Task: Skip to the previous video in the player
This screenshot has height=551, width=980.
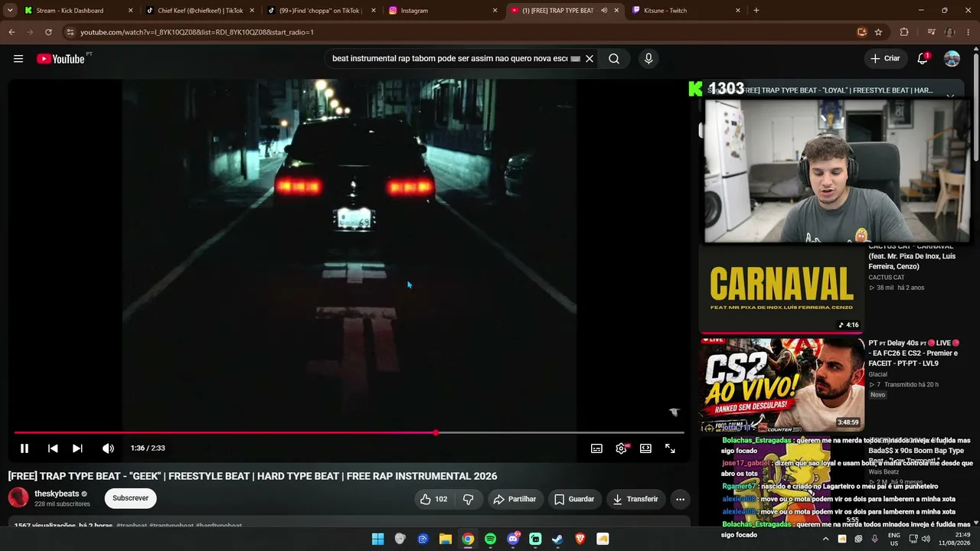Action: (x=53, y=448)
